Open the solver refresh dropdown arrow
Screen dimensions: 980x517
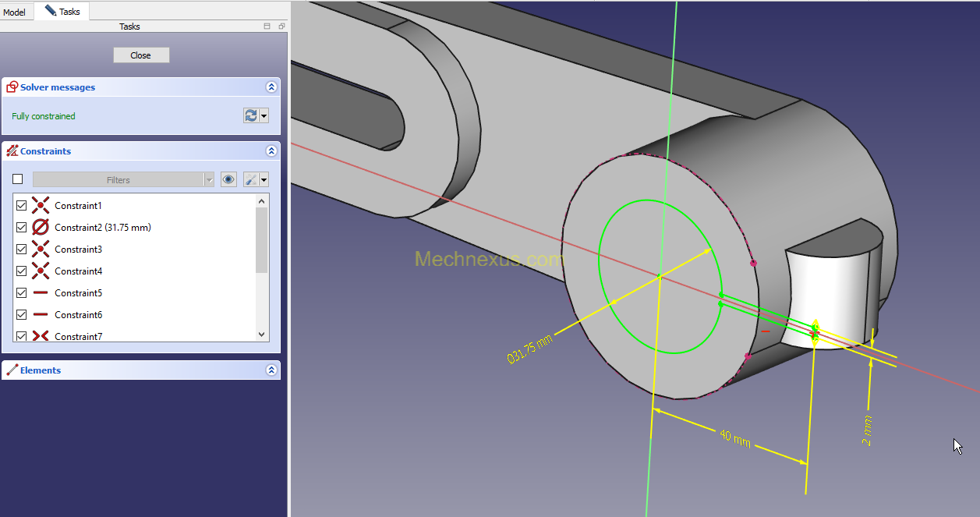[264, 115]
